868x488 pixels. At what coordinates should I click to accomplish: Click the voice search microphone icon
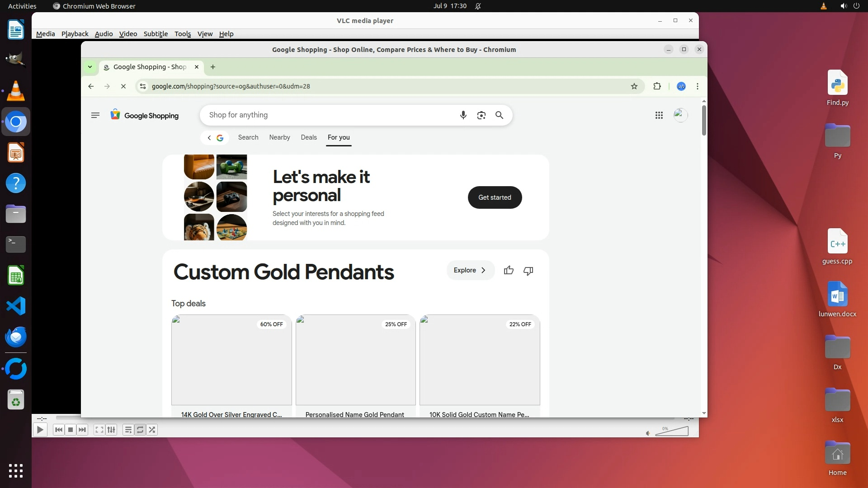tap(463, 115)
